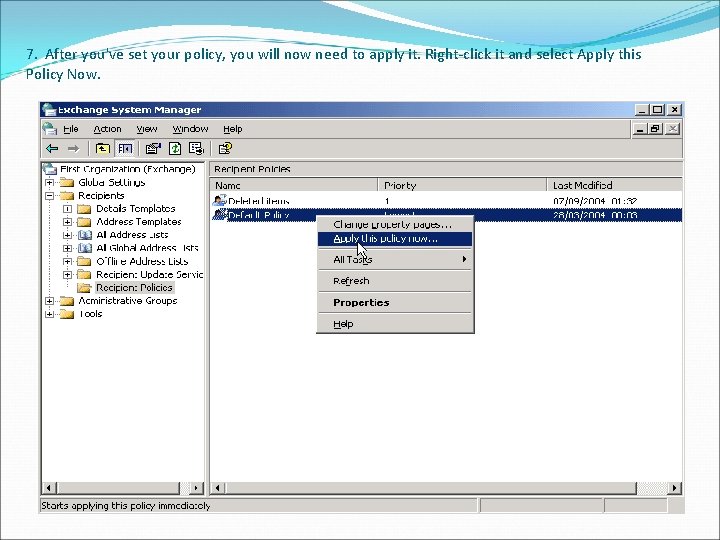Select the Deleted Items policy row
Viewport: 720px width, 540px height.
tap(446, 201)
